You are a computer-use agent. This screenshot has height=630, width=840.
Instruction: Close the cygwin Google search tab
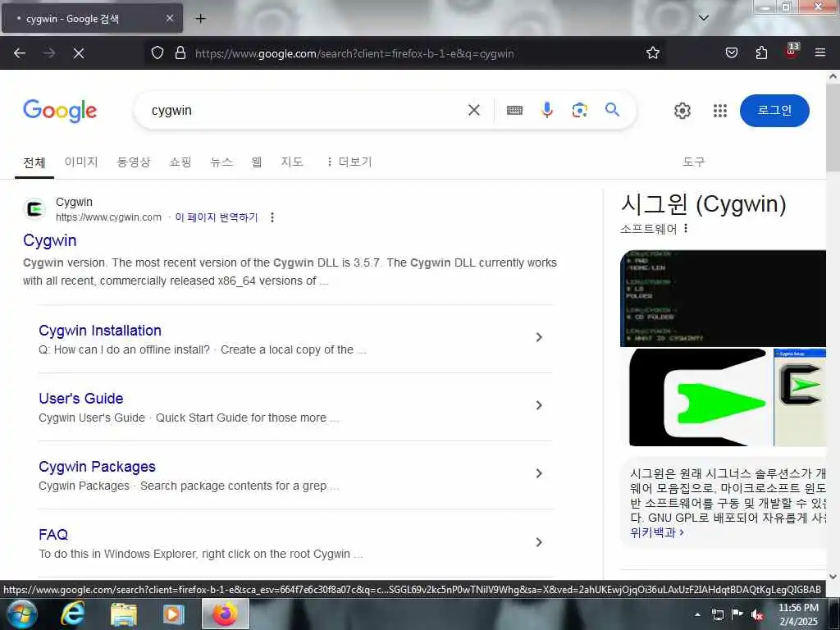(x=170, y=18)
